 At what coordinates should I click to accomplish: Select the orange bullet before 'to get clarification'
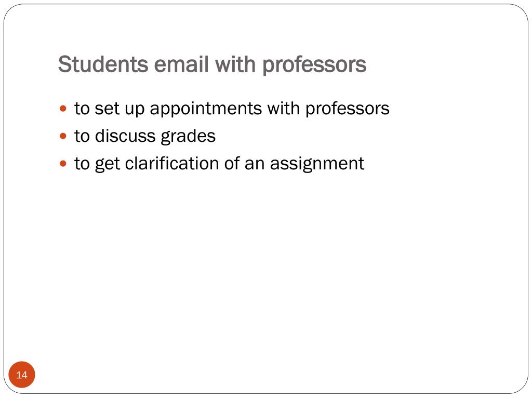pos(63,164)
